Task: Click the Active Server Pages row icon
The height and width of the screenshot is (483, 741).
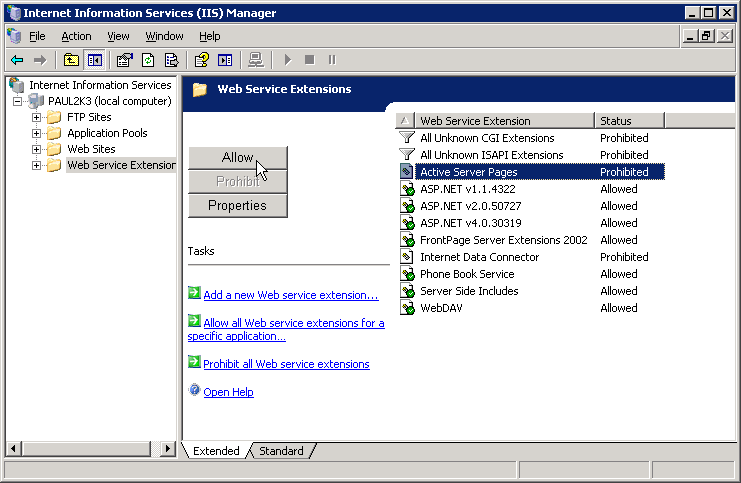Action: (x=406, y=172)
